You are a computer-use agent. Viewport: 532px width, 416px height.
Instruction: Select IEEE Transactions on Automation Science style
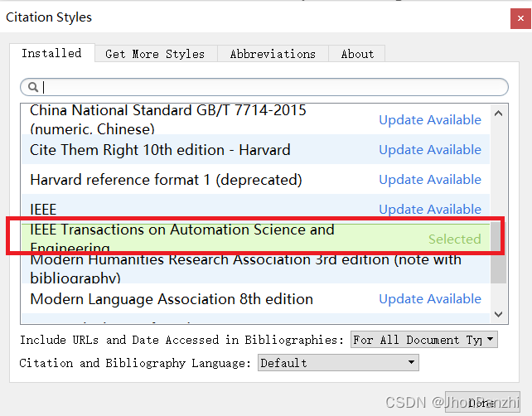pos(256,238)
